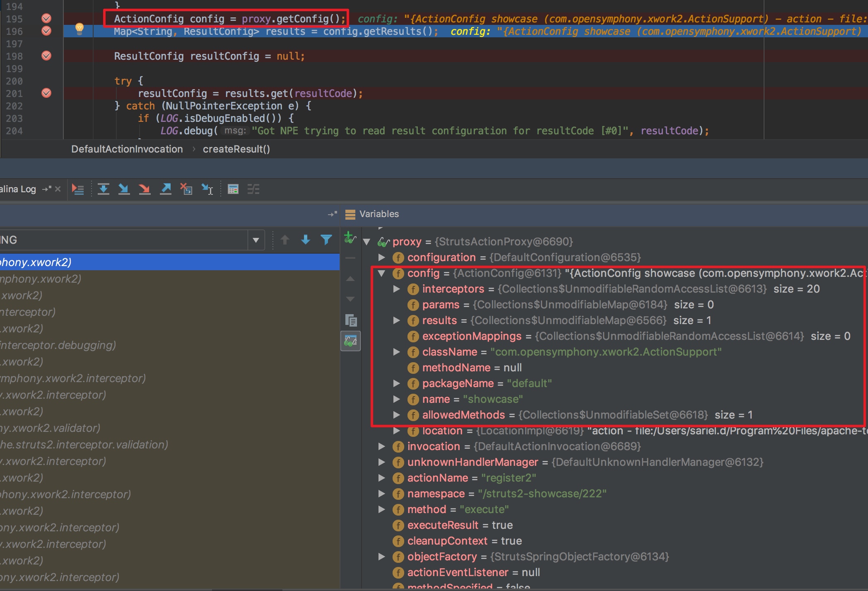Close the Catalina Log tab
This screenshot has width=868, height=591.
point(58,189)
